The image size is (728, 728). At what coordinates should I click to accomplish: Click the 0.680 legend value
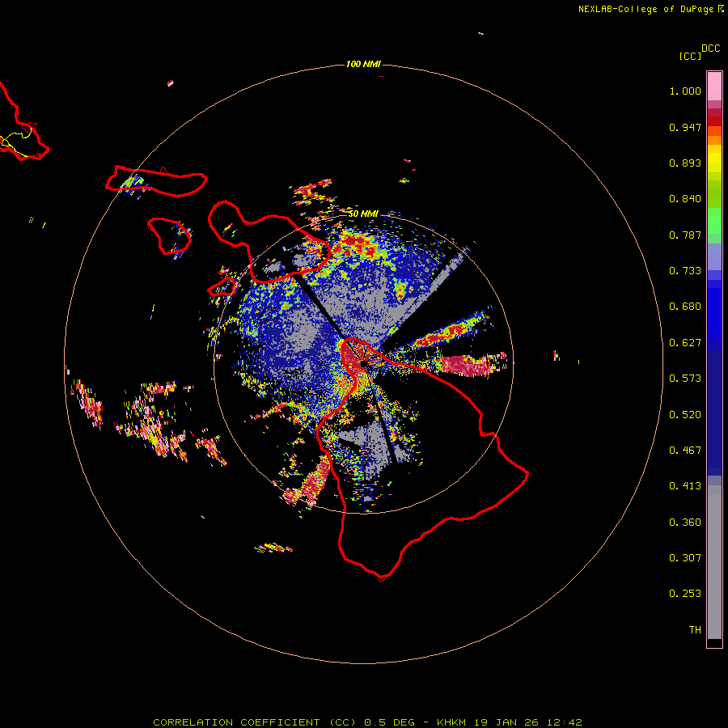[x=685, y=307]
